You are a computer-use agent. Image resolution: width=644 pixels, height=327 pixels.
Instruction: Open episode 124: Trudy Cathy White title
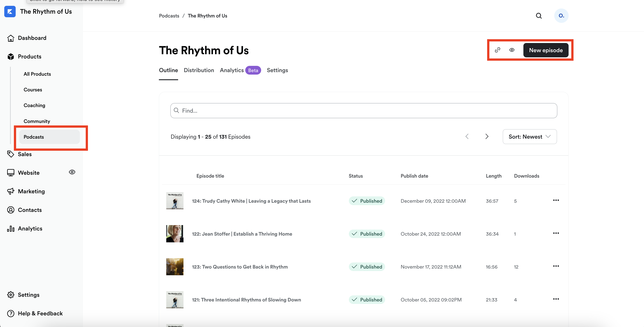251,201
